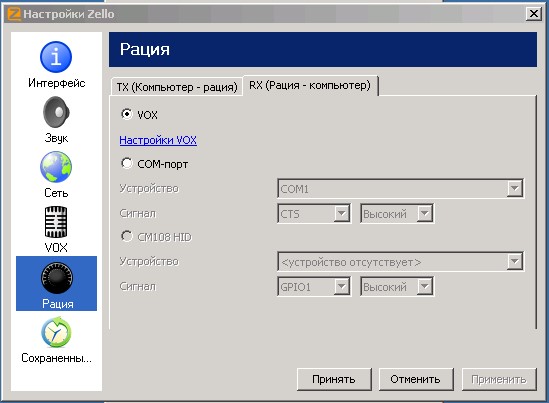Switch to TX (Компьютер - рация) tab
The image size is (549, 403).
(177, 86)
